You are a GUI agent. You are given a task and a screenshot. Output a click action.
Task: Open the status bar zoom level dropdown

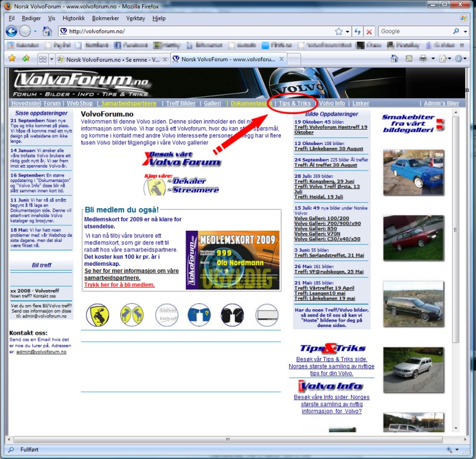(457, 449)
